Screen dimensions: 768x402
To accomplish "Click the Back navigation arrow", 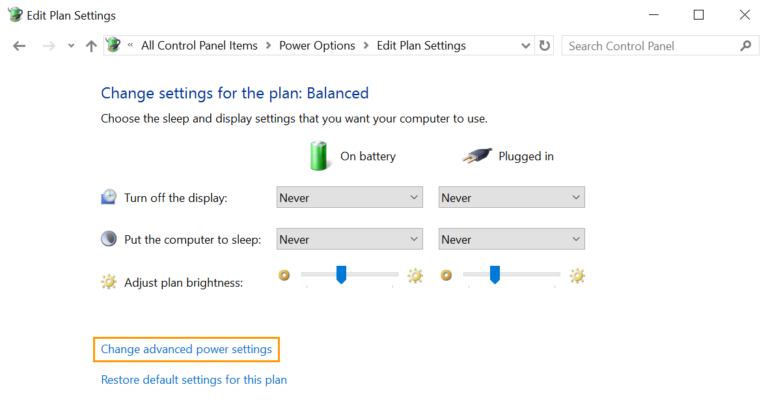I will (x=19, y=46).
